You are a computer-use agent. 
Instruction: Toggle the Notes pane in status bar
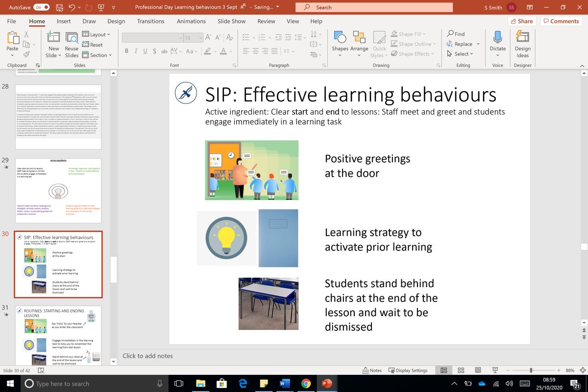(x=372, y=370)
